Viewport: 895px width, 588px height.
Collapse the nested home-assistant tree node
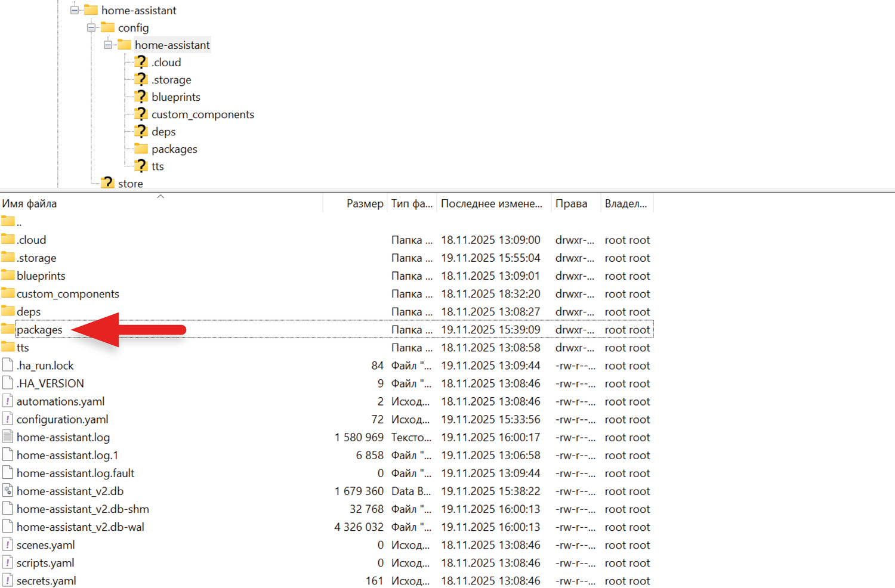pyautogui.click(x=108, y=45)
